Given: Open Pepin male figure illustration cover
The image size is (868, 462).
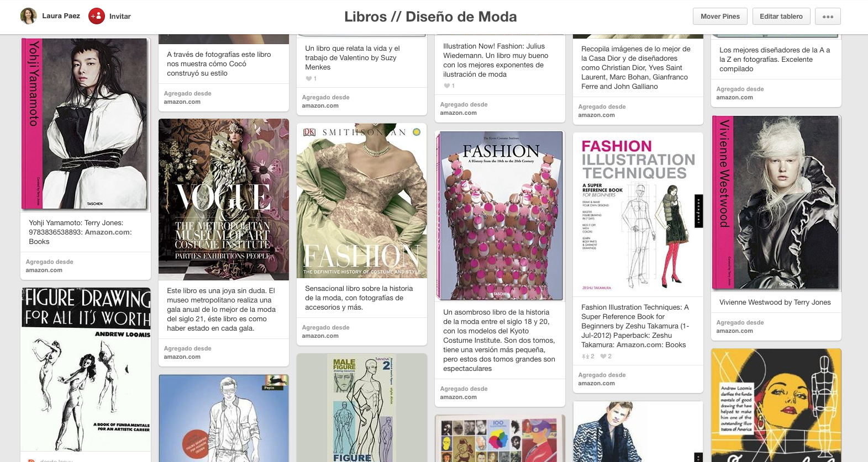Looking at the screenshot, I should [224, 418].
